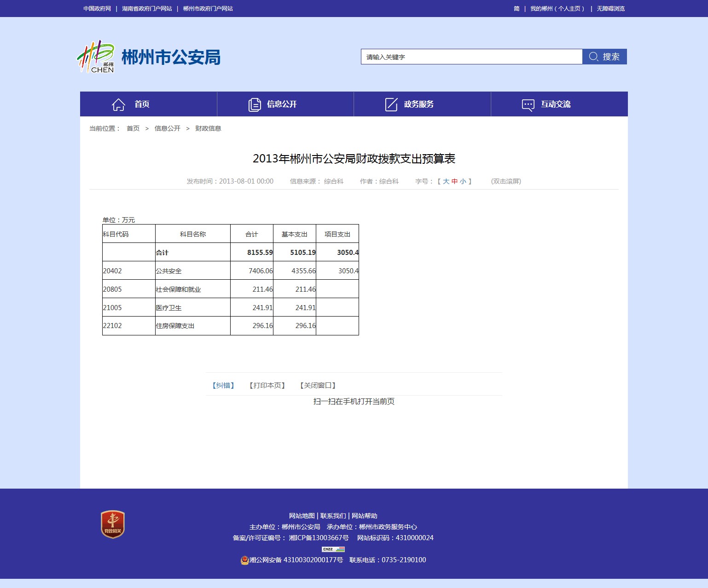The image size is (708, 588).
Task: Set font size to 中
Action: click(454, 181)
